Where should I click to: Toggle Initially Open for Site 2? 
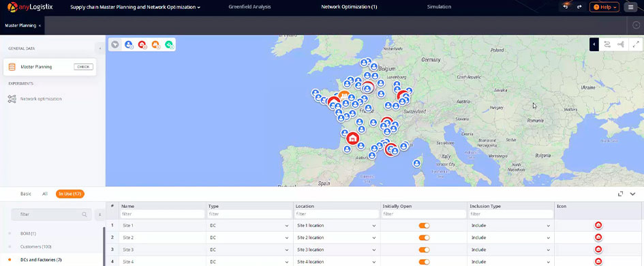425,237
